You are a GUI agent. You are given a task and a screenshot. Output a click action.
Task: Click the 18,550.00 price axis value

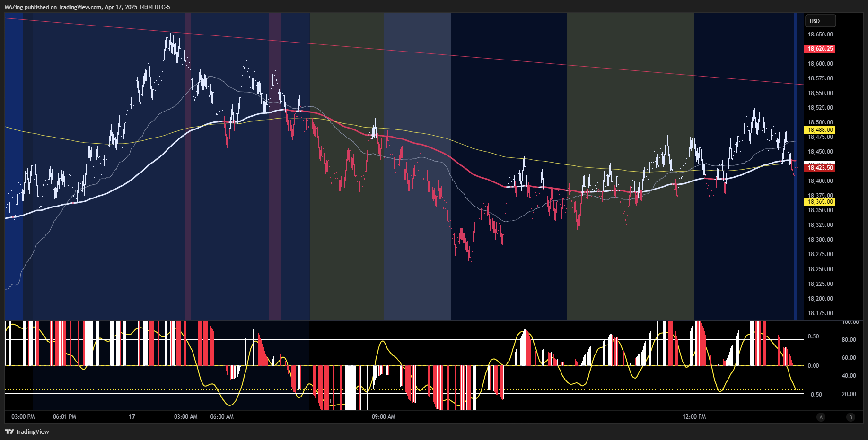(820, 93)
